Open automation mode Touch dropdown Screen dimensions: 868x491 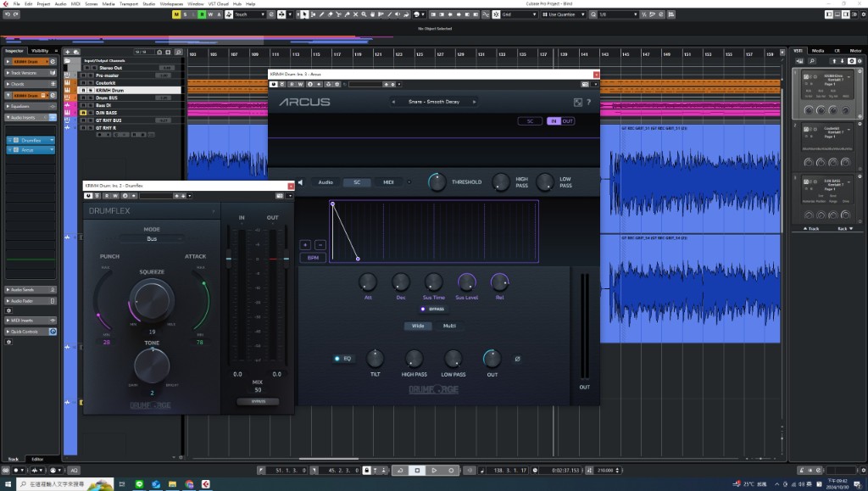(x=249, y=14)
